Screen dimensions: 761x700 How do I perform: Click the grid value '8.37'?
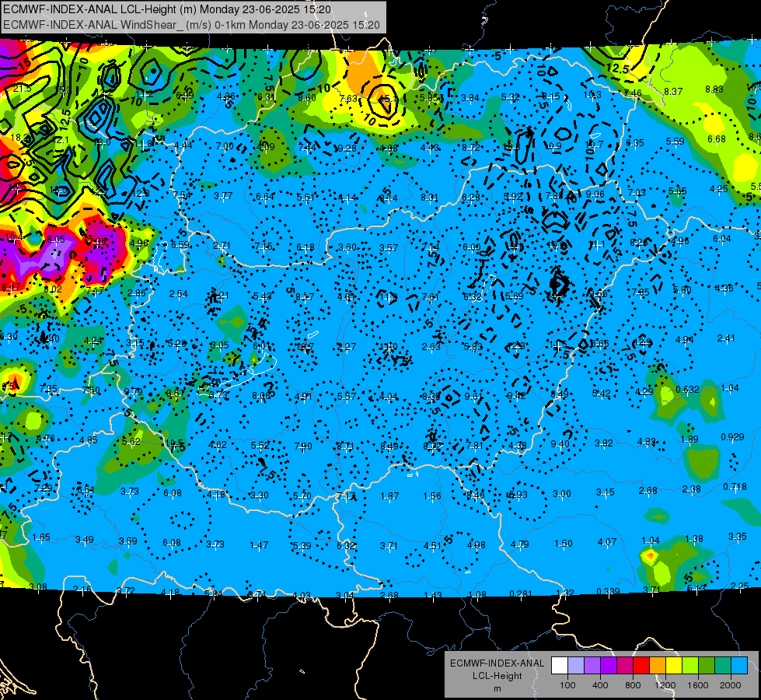point(673,91)
